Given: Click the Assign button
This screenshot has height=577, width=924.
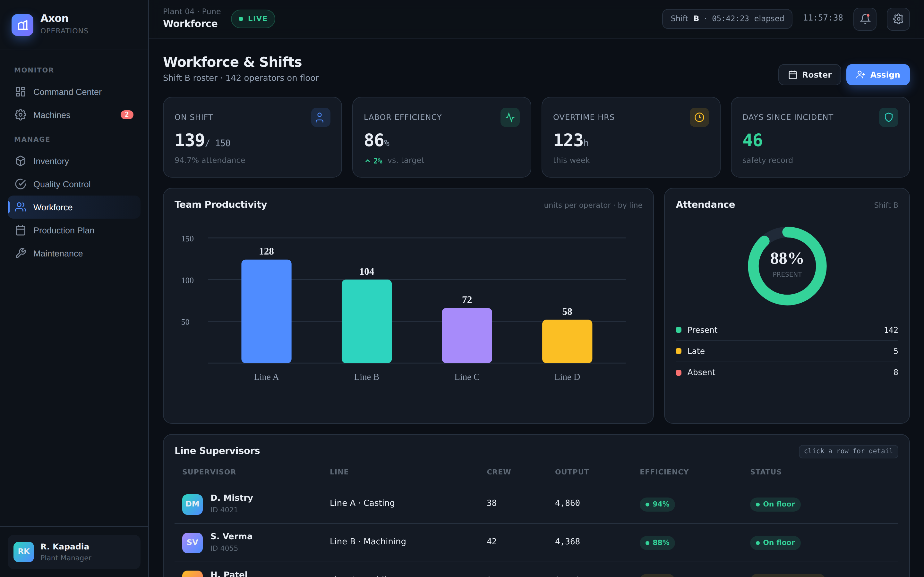Looking at the screenshot, I should [878, 75].
